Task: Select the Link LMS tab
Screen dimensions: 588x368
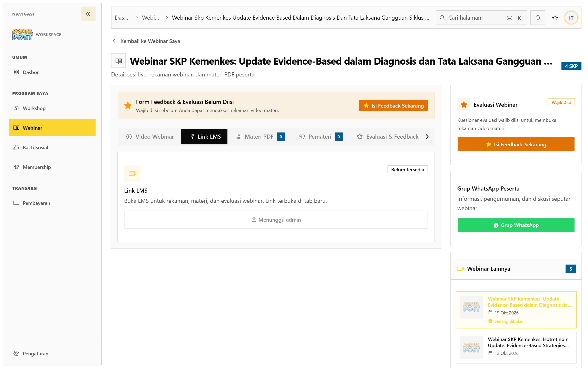Action: click(204, 137)
